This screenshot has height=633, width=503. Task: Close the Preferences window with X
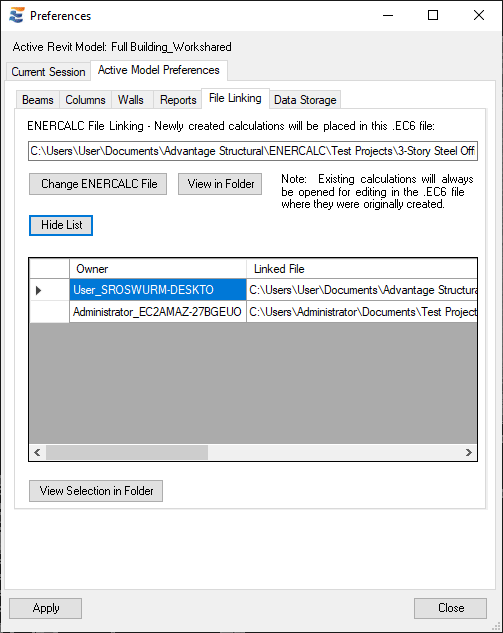(479, 15)
